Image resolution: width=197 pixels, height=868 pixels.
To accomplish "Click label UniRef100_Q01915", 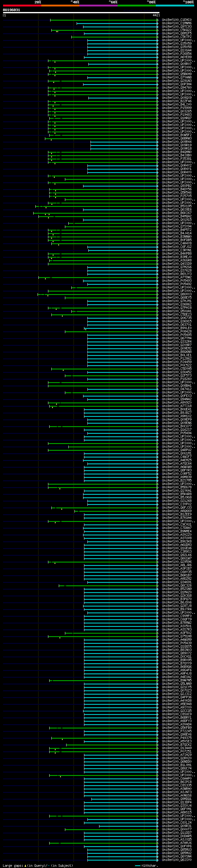I will point(176,220).
